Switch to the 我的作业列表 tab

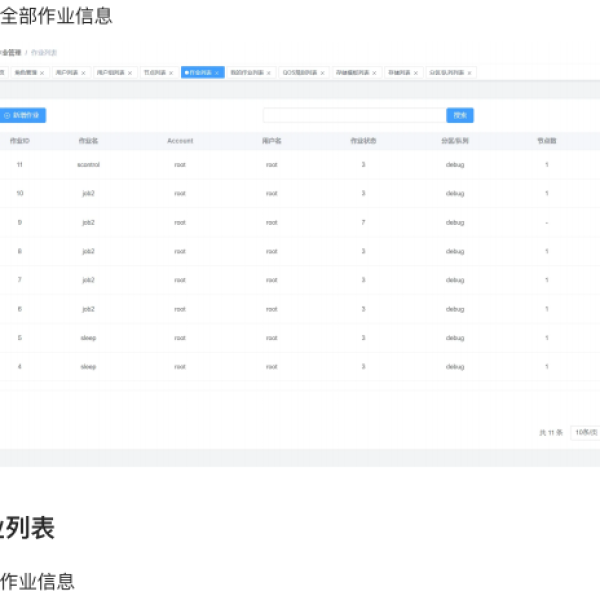click(x=246, y=73)
